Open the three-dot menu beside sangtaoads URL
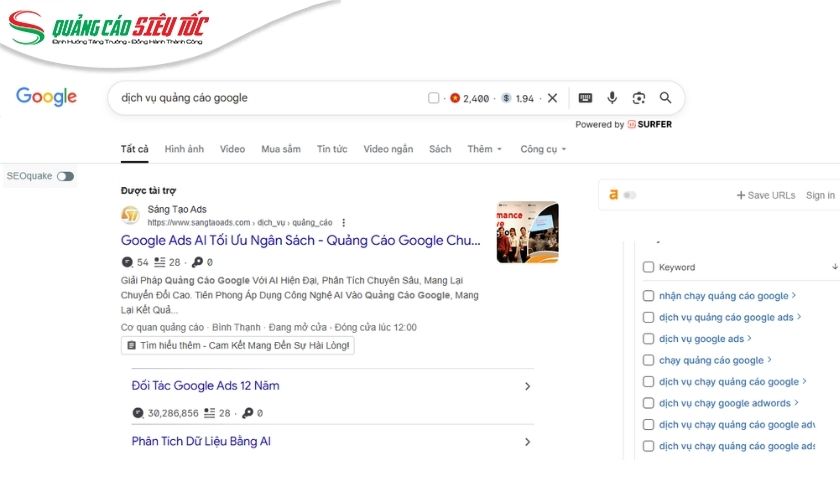 pos(344,223)
